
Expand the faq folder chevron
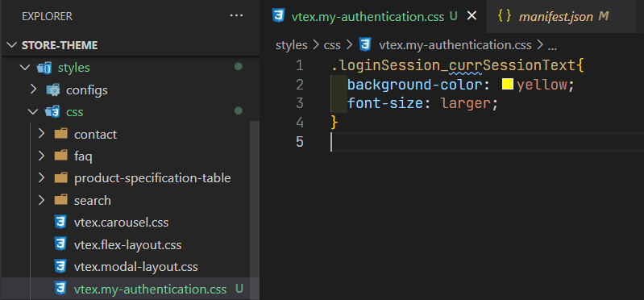click(x=41, y=156)
